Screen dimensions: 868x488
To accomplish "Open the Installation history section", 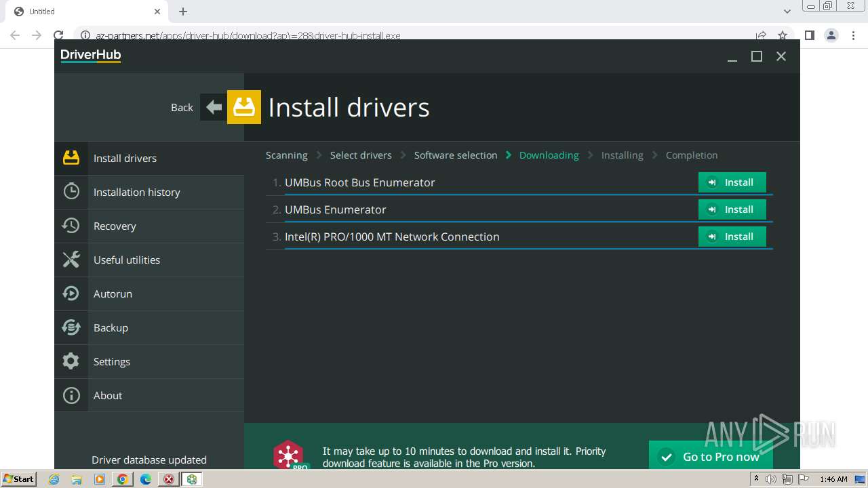I will (x=149, y=192).
